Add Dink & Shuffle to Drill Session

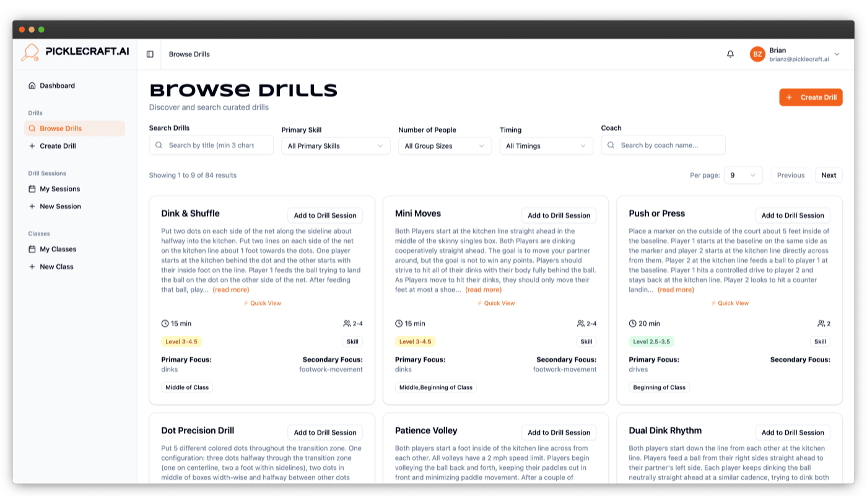click(x=325, y=215)
